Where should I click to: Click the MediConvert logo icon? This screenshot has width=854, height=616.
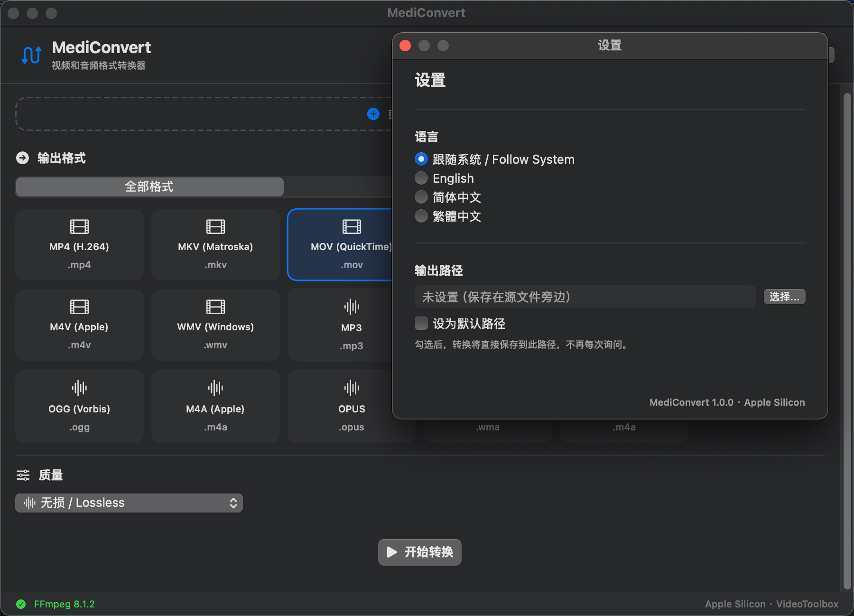[x=31, y=55]
